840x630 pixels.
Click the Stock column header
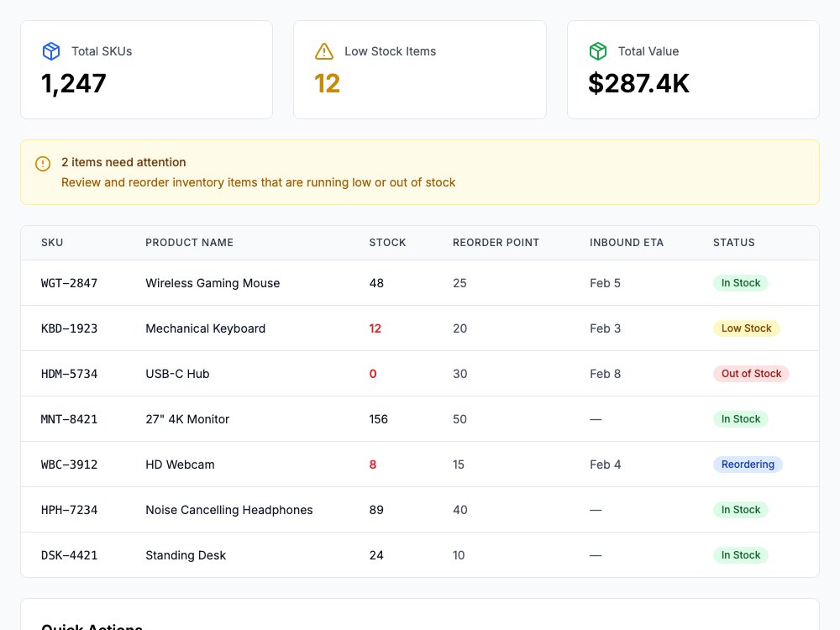pos(387,243)
